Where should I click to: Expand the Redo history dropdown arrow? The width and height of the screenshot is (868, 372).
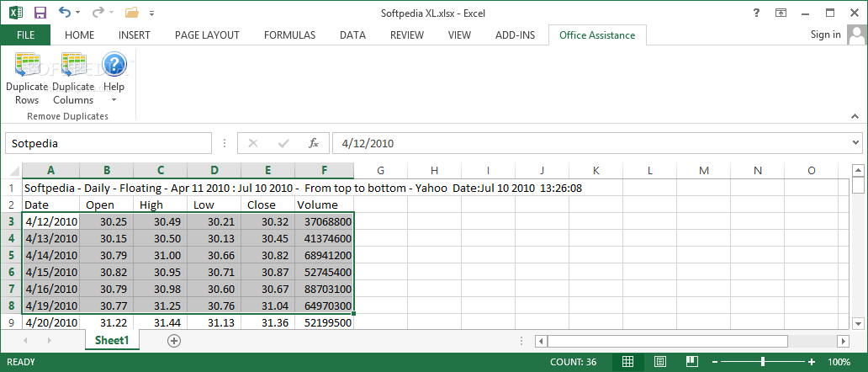click(111, 12)
